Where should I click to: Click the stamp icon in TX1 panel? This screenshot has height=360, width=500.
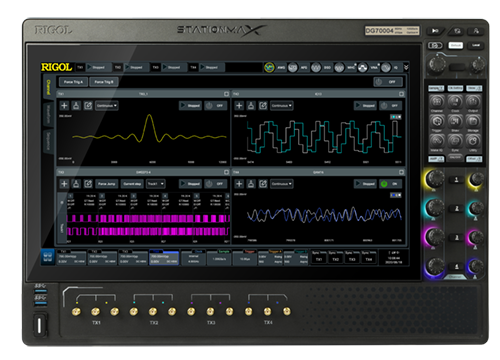tap(76, 106)
